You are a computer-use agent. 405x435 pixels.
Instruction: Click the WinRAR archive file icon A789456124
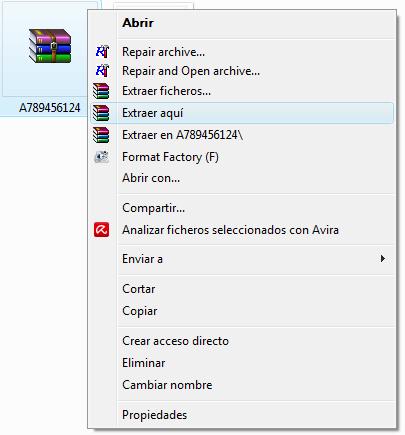click(50, 46)
